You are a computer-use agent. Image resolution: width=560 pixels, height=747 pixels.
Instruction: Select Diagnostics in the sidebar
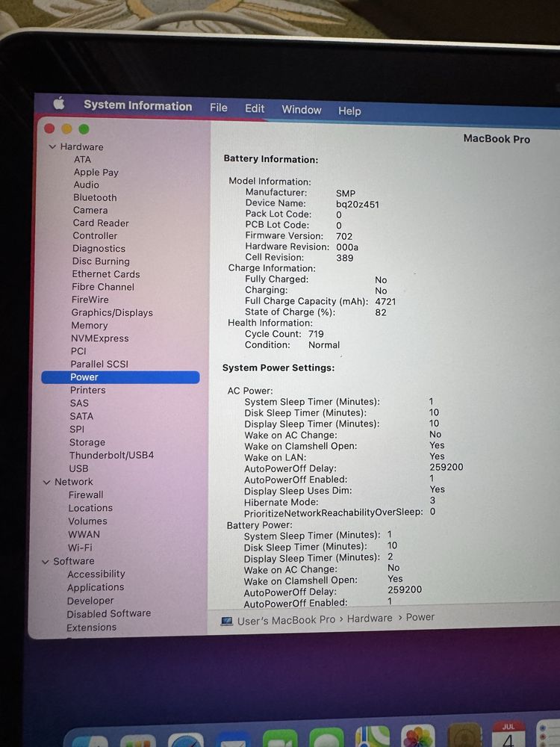pos(99,249)
